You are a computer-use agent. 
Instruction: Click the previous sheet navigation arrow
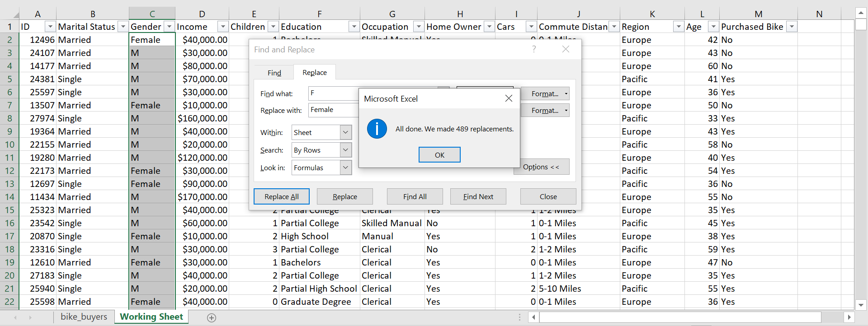click(x=15, y=317)
